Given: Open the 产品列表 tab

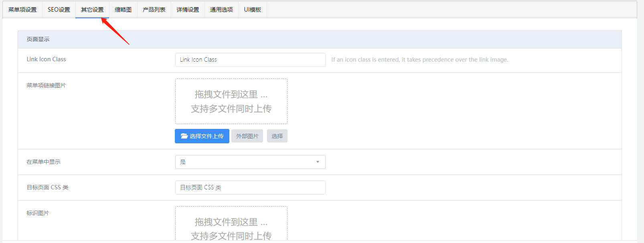Looking at the screenshot, I should click(x=154, y=10).
